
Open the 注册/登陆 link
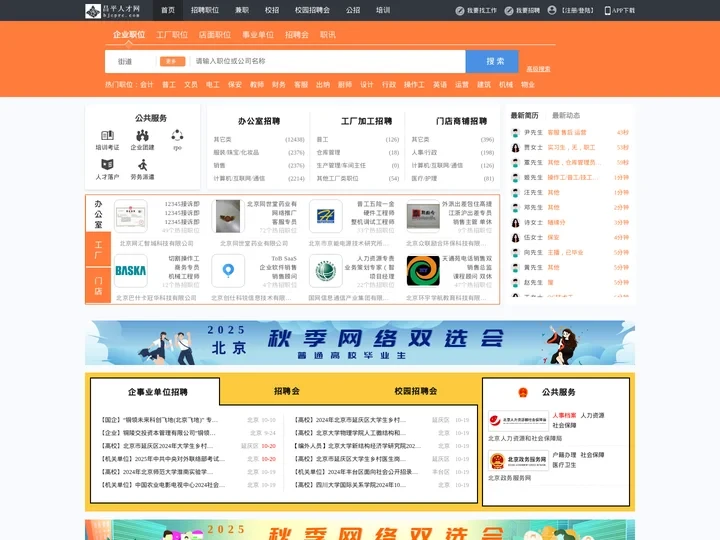pos(578,11)
